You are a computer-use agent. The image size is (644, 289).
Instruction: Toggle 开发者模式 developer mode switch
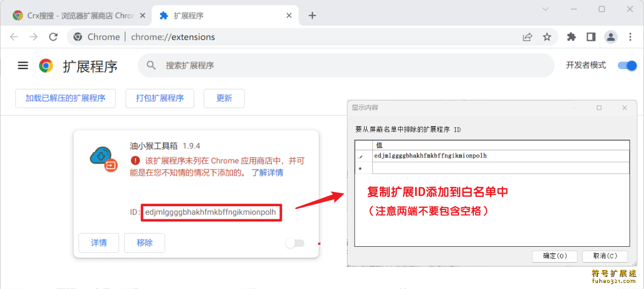628,65
